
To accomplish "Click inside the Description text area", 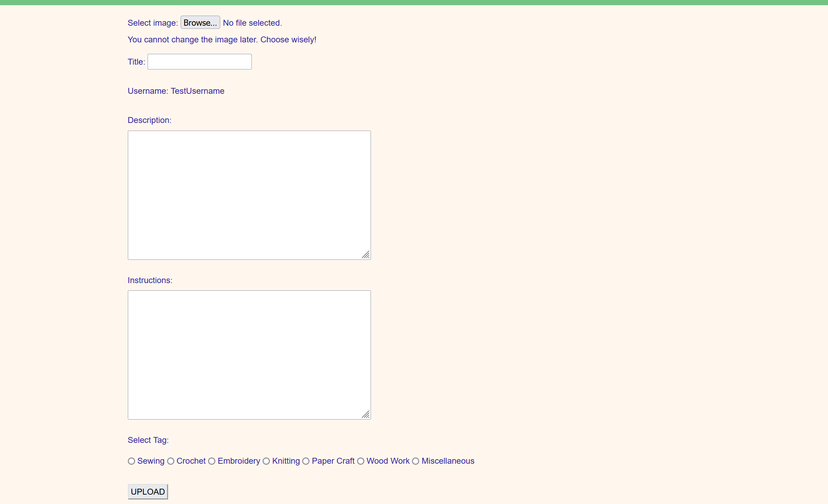I will pyautogui.click(x=249, y=195).
